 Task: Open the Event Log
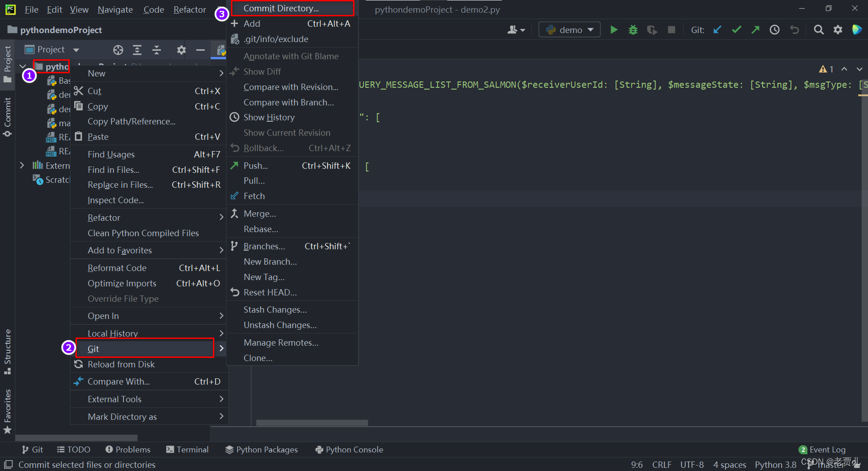[822, 449]
